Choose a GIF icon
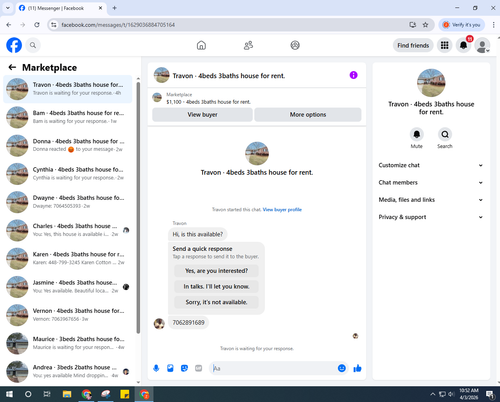The width and height of the screenshot is (500, 402). pyautogui.click(x=198, y=368)
